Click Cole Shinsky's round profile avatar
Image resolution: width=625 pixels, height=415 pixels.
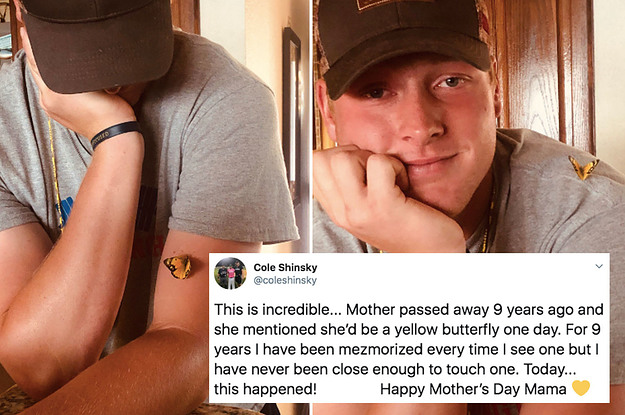[230, 273]
